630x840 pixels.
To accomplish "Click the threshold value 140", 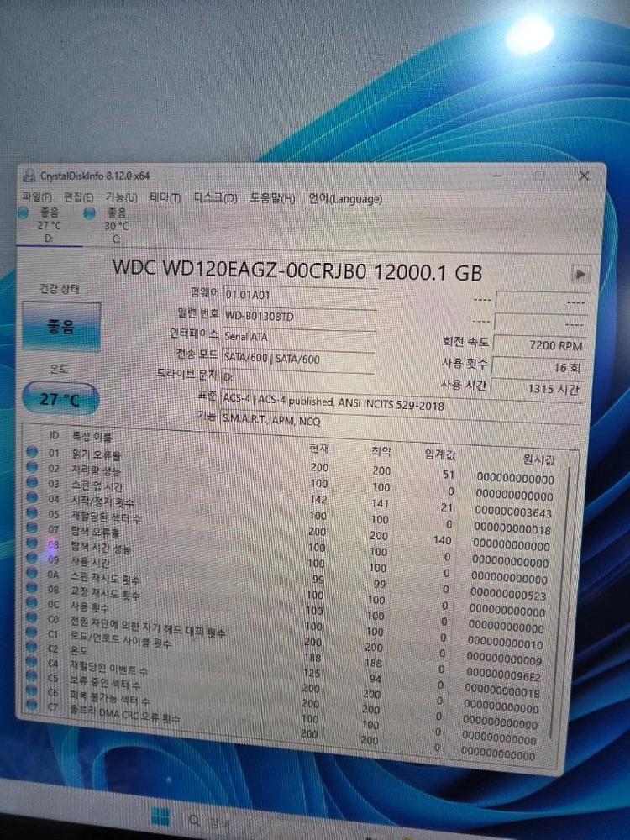I will [443, 540].
